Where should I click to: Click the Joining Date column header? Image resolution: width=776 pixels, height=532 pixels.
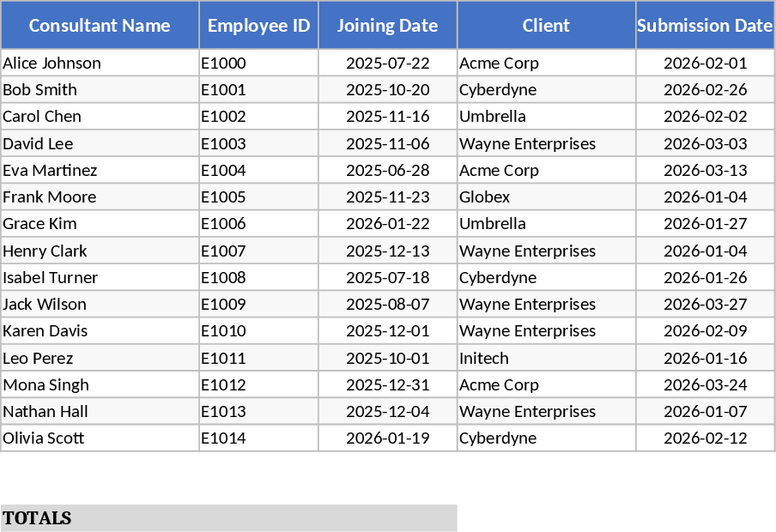tap(387, 26)
